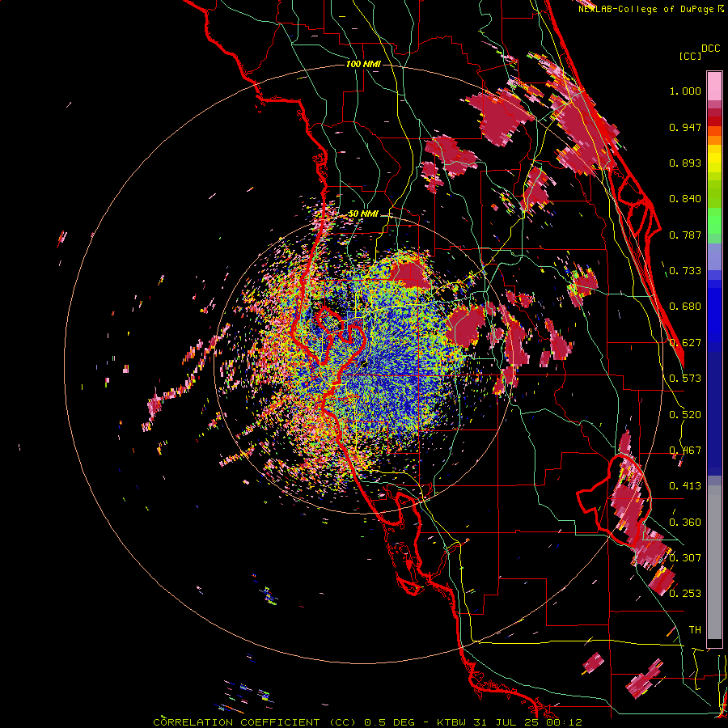
Task: Select the 0.307 legend value
Action: click(x=685, y=558)
